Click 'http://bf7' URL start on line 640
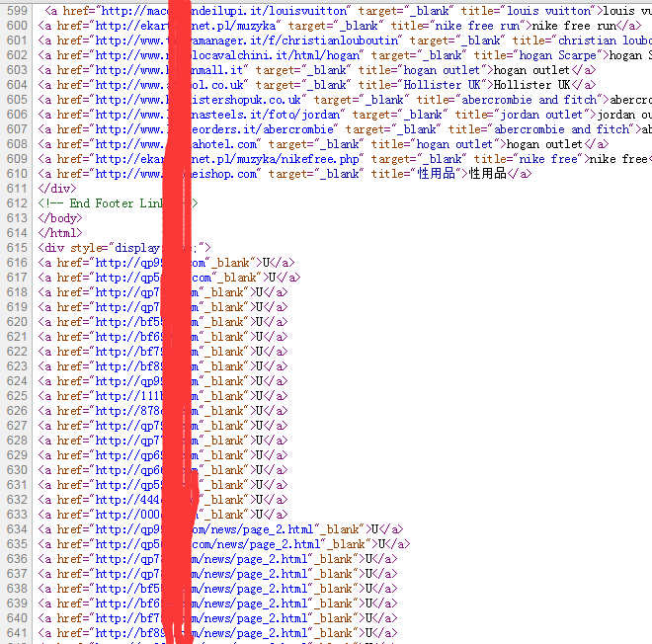Image resolution: width=652 pixels, height=644 pixels. tap(128, 618)
